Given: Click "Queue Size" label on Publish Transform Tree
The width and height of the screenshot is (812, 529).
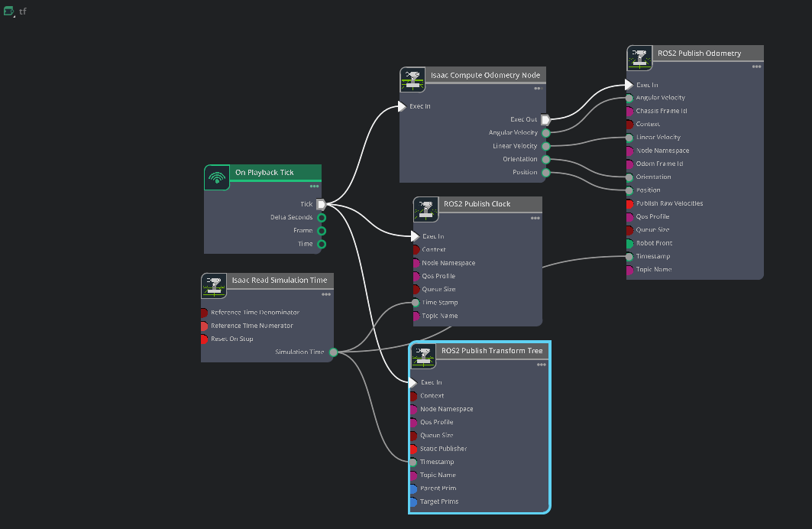Looking at the screenshot, I should coord(436,435).
